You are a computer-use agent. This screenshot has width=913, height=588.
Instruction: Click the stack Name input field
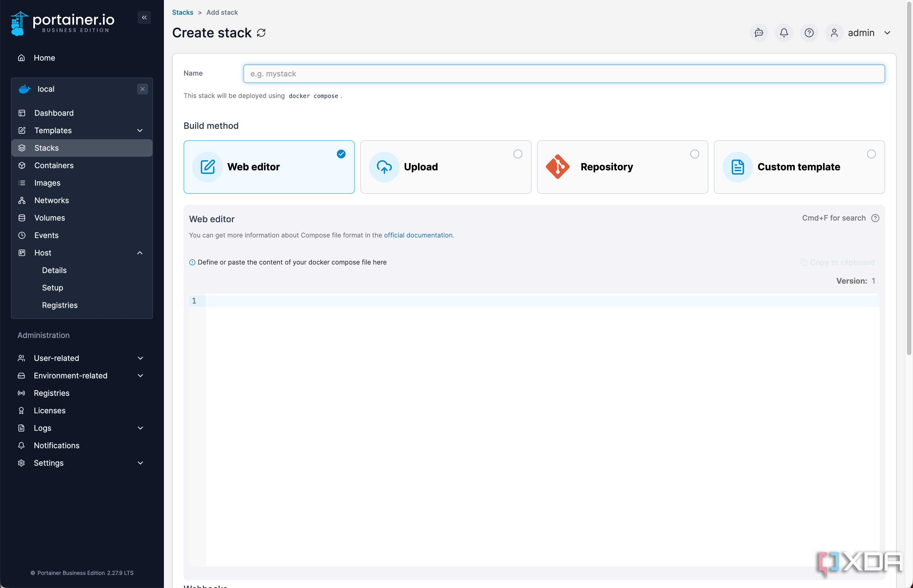pyautogui.click(x=564, y=74)
